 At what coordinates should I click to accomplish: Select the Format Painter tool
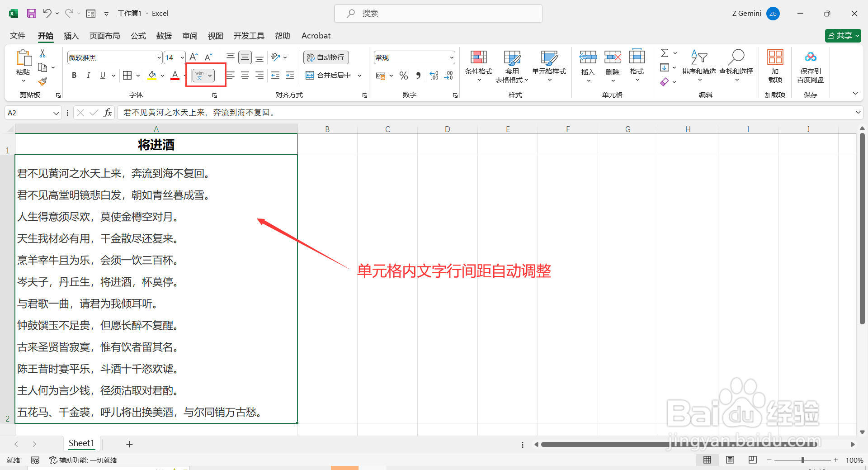[x=42, y=81]
